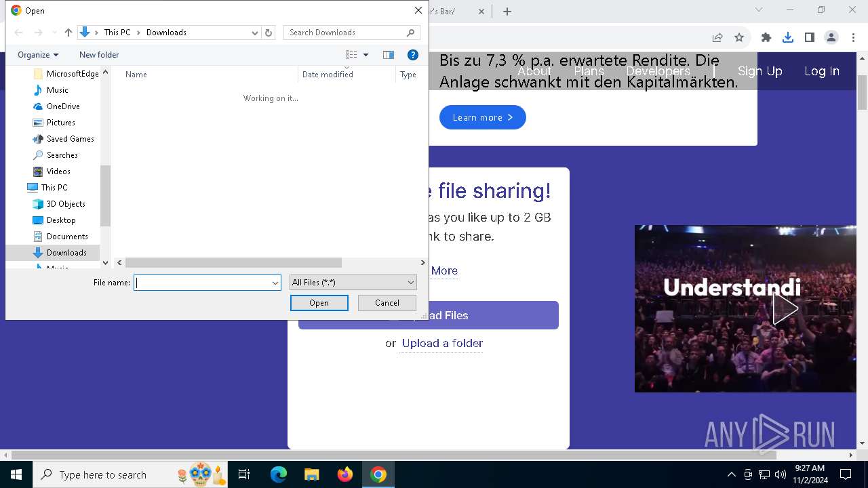This screenshot has height=488, width=868.
Task: Launch Firefox from taskbar
Action: click(345, 474)
